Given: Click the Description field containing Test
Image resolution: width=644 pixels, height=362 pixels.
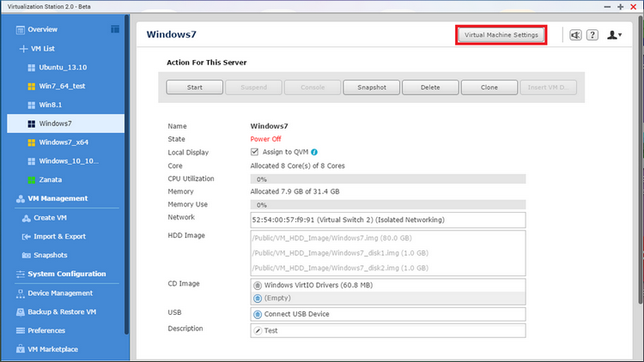Looking at the screenshot, I should tap(388, 331).
